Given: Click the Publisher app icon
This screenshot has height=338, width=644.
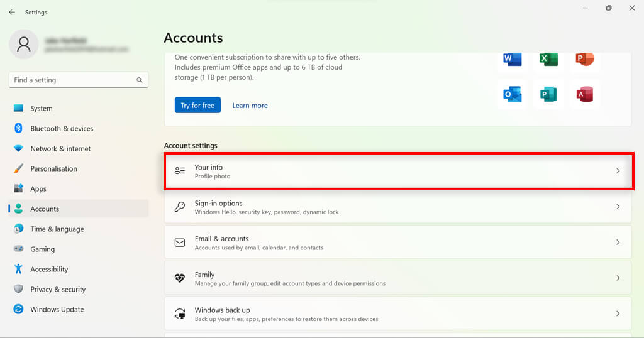Looking at the screenshot, I should [x=548, y=94].
